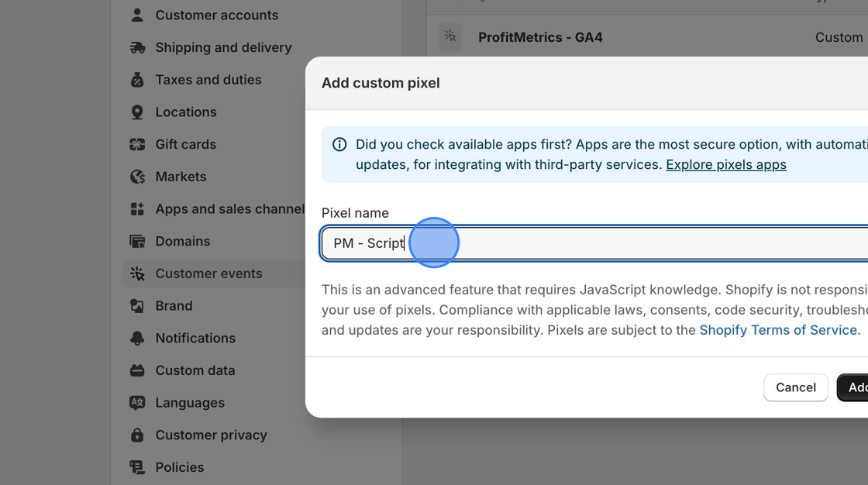
Task: Click the Customer privacy lock icon
Action: tap(137, 435)
